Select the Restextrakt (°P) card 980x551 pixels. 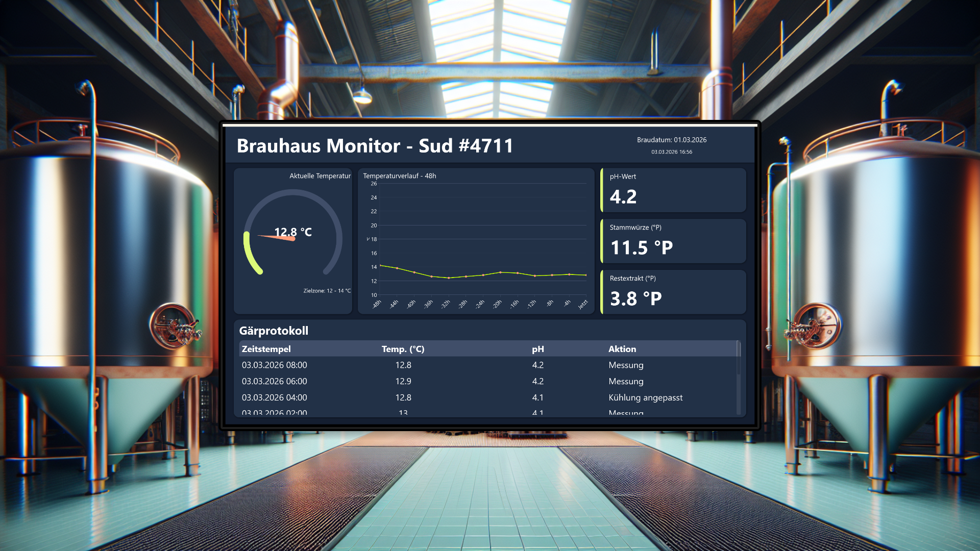pos(673,292)
